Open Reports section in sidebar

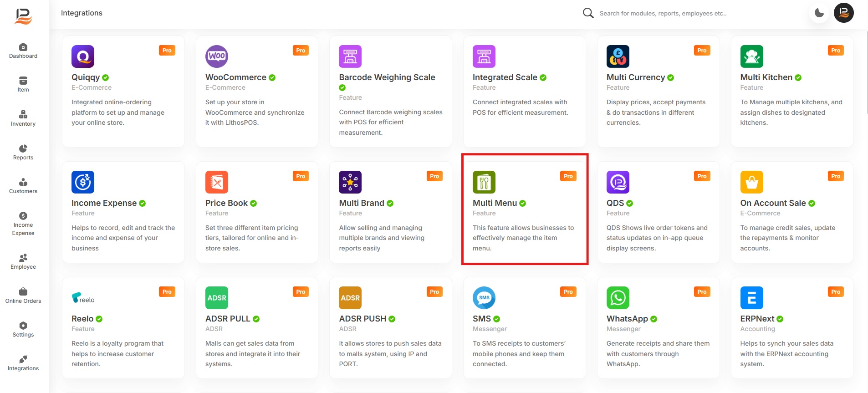coord(23,152)
